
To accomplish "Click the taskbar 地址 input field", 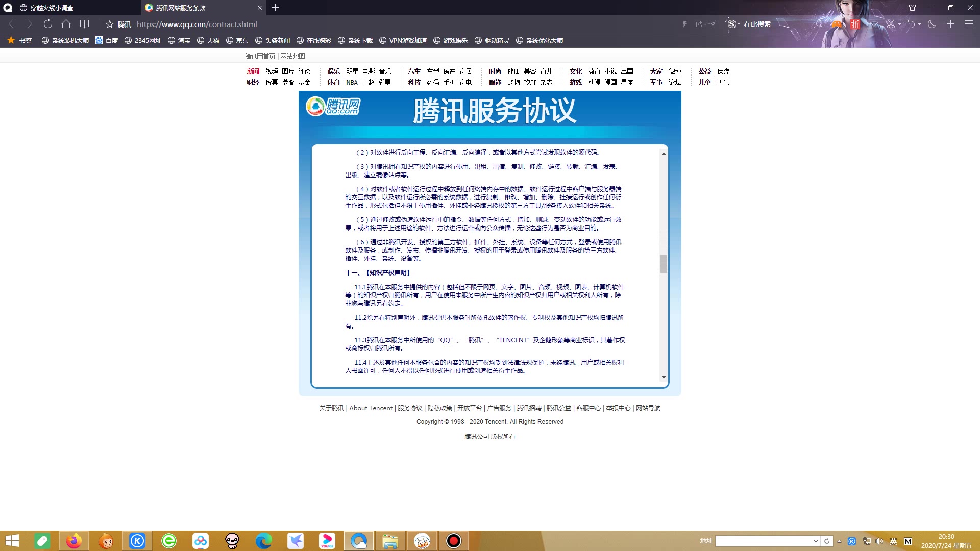I will pos(763,541).
